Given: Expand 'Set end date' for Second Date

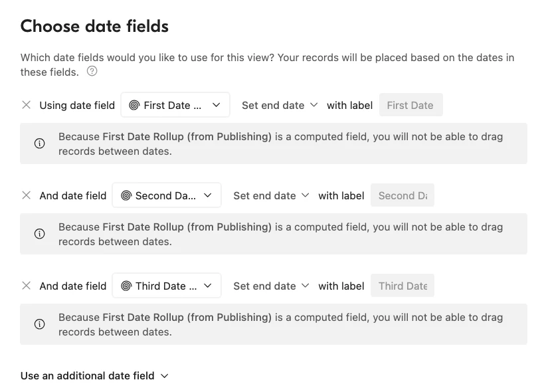Looking at the screenshot, I should pos(271,195).
